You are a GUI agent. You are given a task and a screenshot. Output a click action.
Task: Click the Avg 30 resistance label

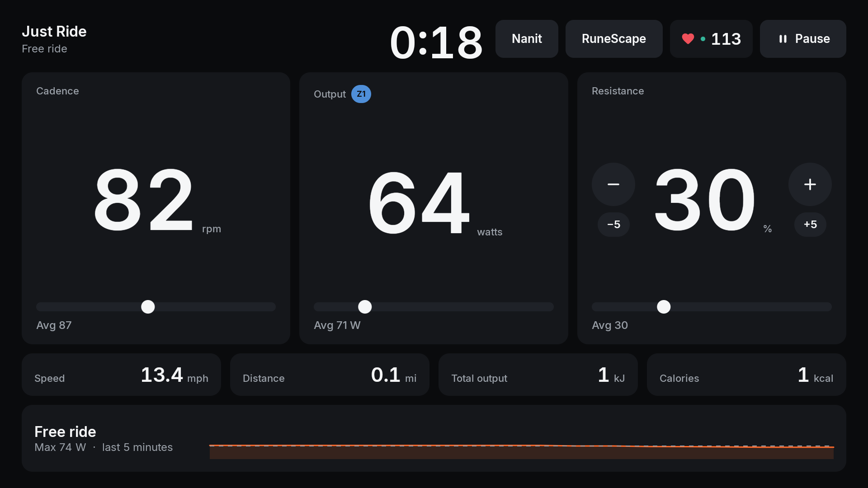click(x=610, y=325)
